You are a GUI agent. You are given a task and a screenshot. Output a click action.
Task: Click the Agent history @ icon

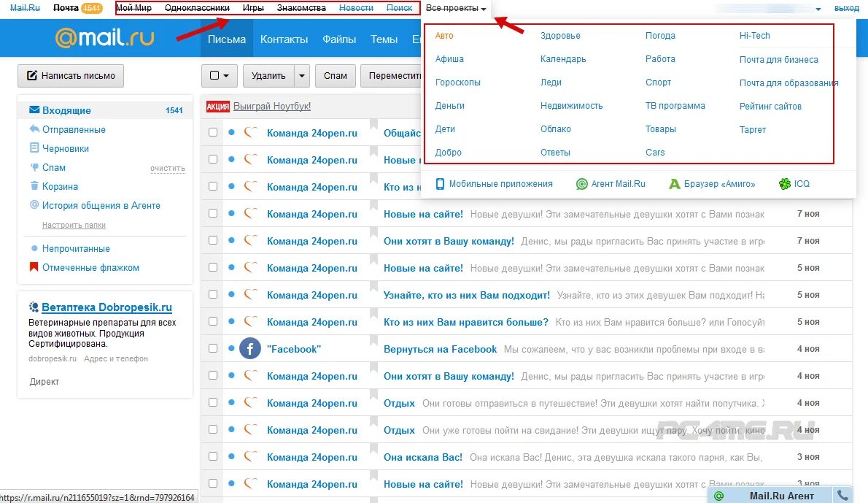(x=34, y=204)
